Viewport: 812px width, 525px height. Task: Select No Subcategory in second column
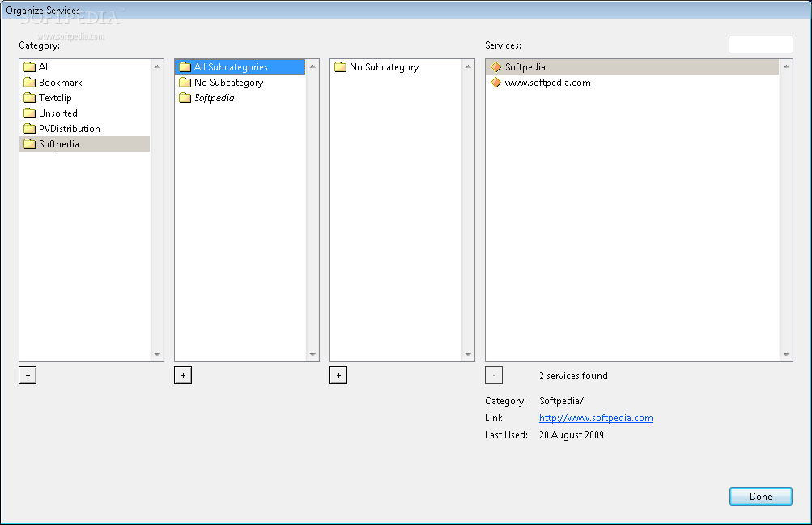[240, 83]
